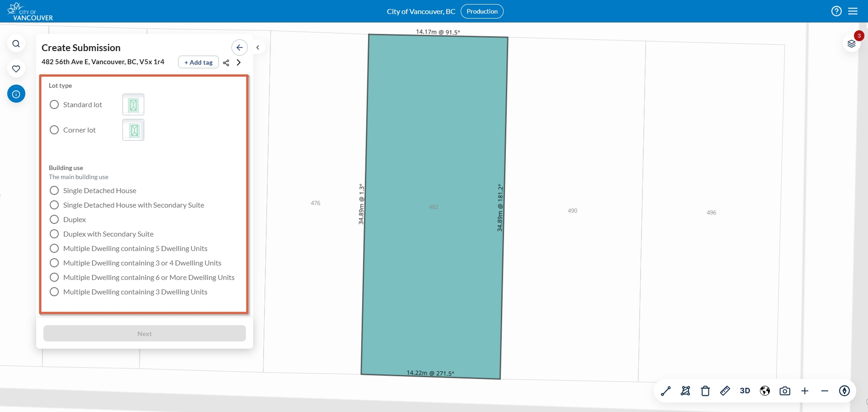The width and height of the screenshot is (868, 412).
Task: Open the layers panel icon
Action: (x=852, y=44)
